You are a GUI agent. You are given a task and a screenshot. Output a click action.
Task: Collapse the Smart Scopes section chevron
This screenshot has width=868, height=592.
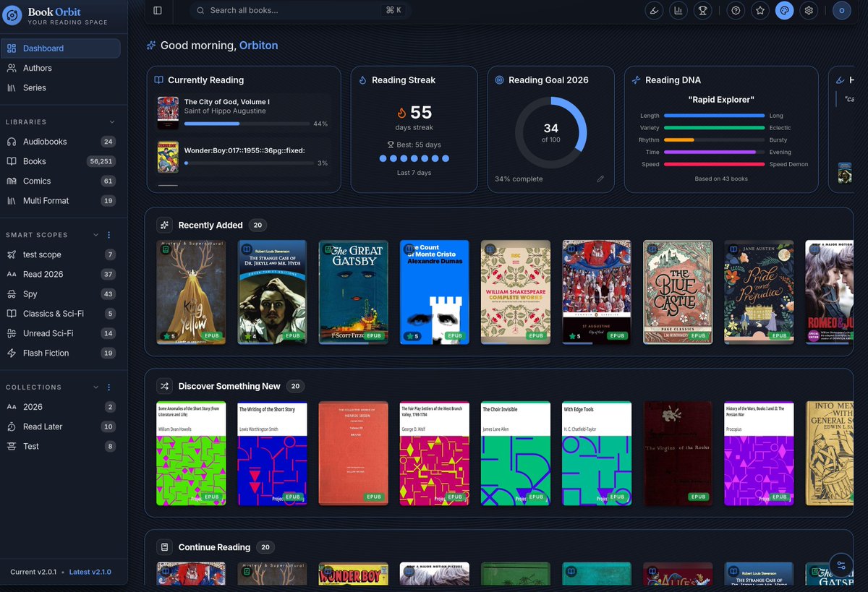pos(96,235)
